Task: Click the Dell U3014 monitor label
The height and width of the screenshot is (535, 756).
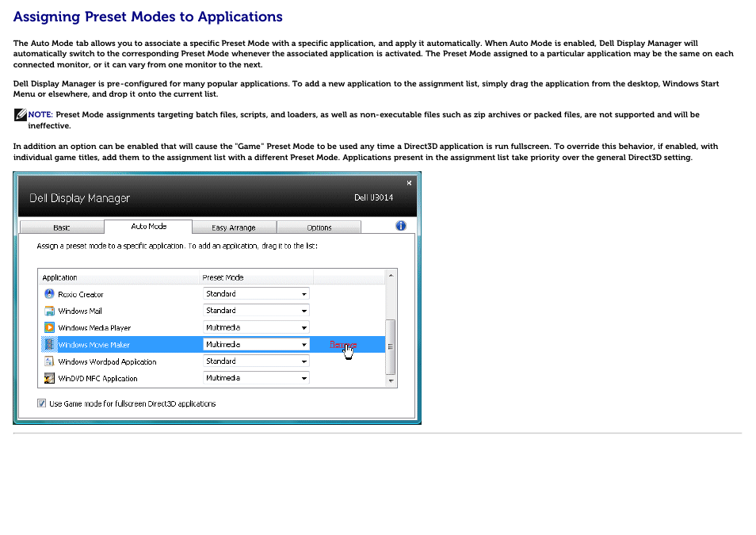Action: [374, 198]
